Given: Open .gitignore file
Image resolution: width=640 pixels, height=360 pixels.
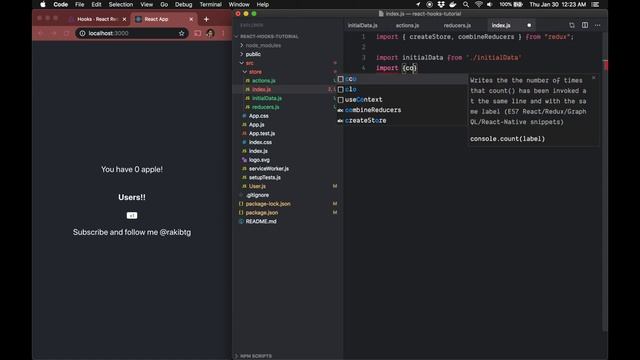Looking at the screenshot, I should [x=257, y=195].
